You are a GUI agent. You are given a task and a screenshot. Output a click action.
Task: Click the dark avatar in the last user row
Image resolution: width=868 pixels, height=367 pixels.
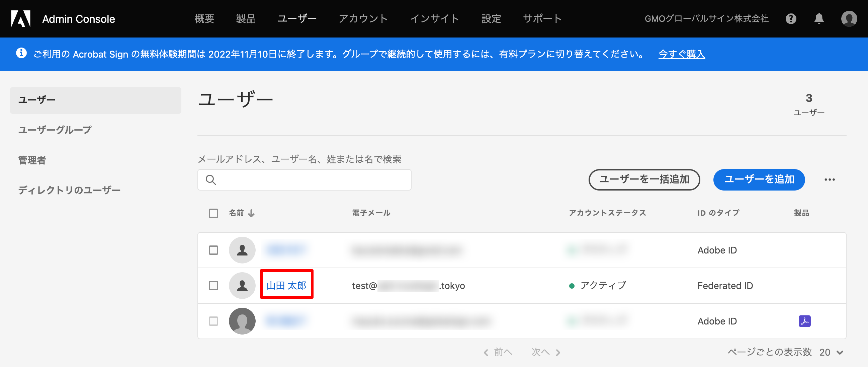click(242, 321)
